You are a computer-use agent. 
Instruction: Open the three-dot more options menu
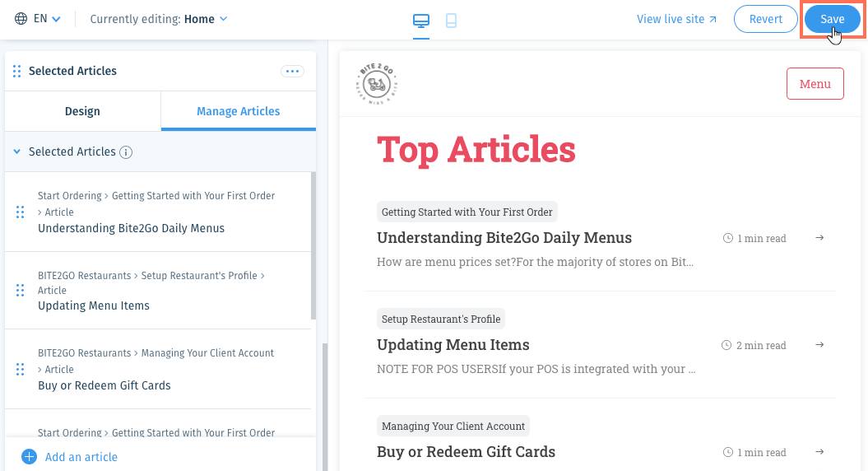292,71
